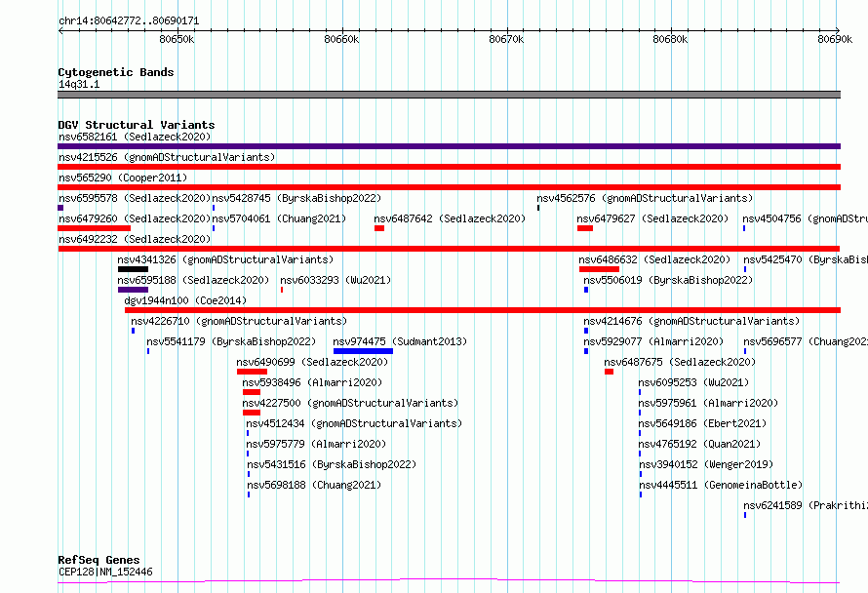
Task: Select nsv6479260 (Sedlazeck2020) label
Action: 135,218
